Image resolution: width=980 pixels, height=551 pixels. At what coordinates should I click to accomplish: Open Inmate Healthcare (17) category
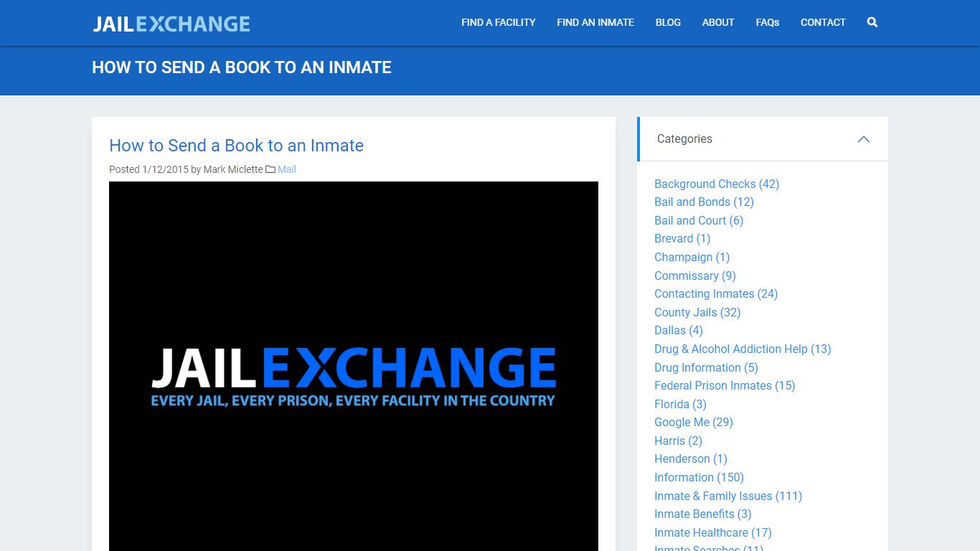(x=713, y=532)
